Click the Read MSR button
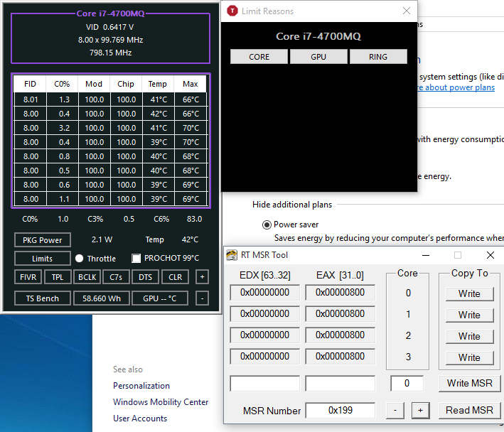 (x=469, y=410)
